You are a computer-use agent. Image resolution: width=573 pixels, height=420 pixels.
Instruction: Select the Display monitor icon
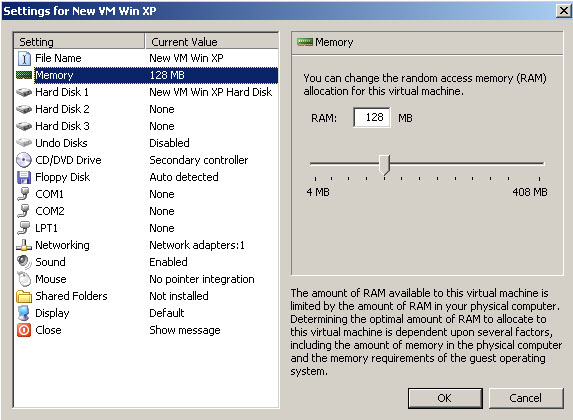coord(24,313)
